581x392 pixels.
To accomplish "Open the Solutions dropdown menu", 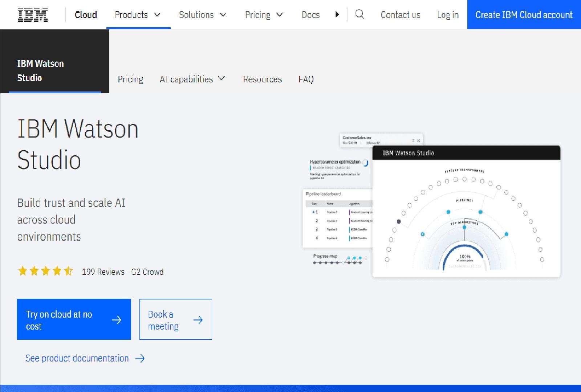I will 203,15.
